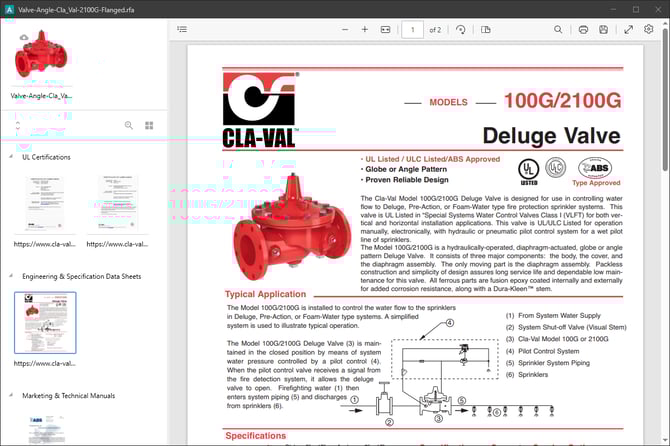Collapse Engineering & Specification Data Sheets group
Viewport: 670px width, 446px height.
click(12, 275)
